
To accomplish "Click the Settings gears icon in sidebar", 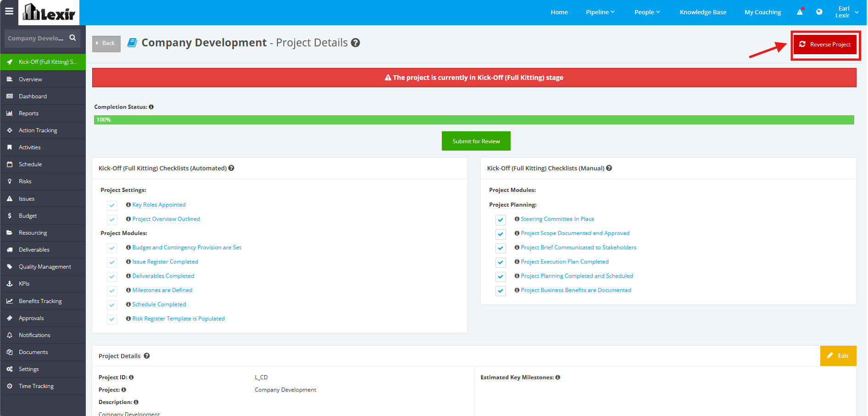I will click(10, 369).
